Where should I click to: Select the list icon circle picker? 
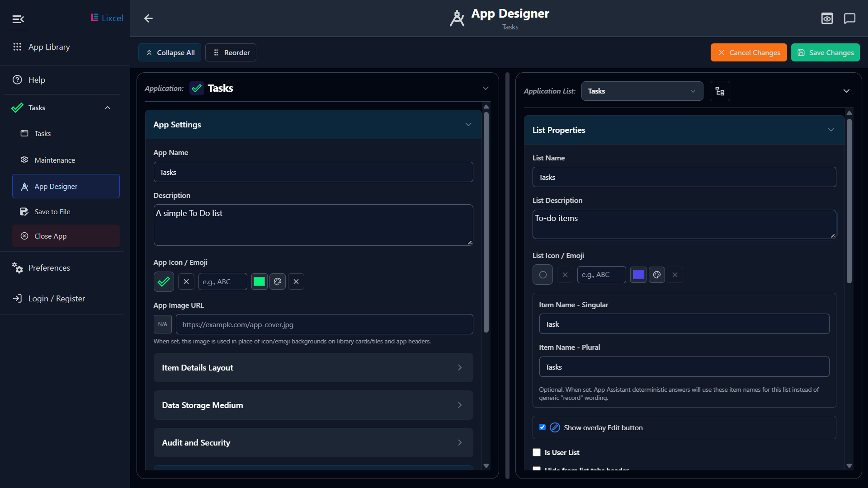(x=542, y=275)
